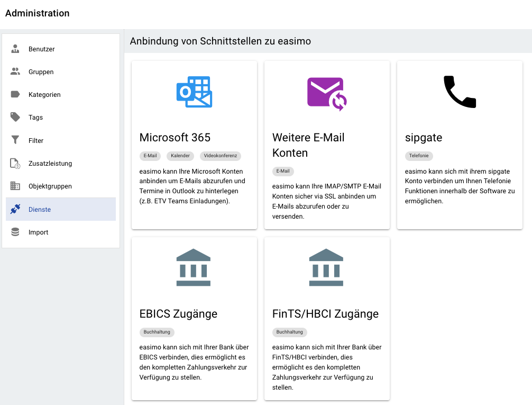532x405 pixels.
Task: Click the Benutzer person icon
Action: tap(15, 49)
